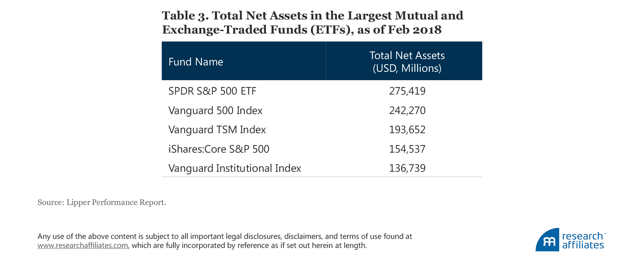Open the www.researchaffiliates.com link
The height and width of the screenshot is (261, 644).
tap(83, 246)
